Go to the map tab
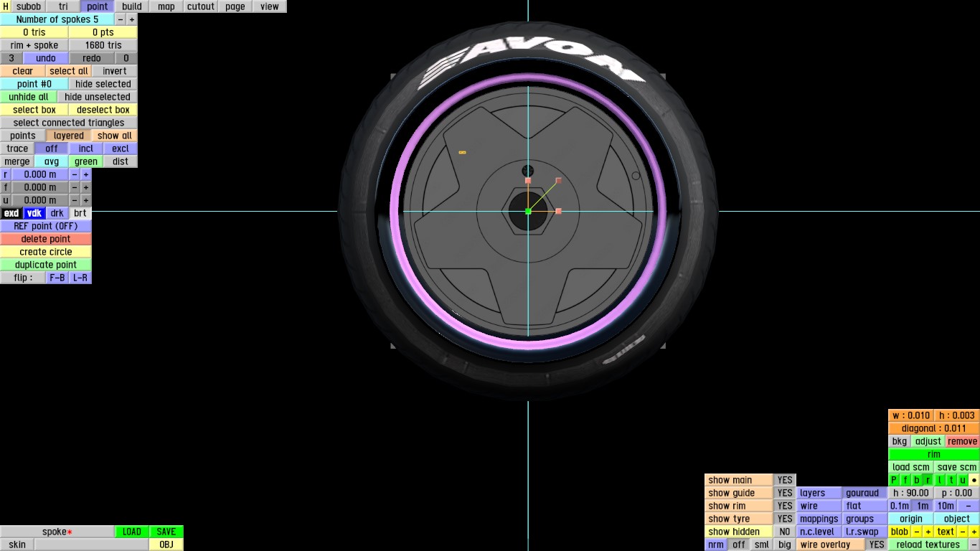Viewport: 980px width, 551px height. point(166,6)
